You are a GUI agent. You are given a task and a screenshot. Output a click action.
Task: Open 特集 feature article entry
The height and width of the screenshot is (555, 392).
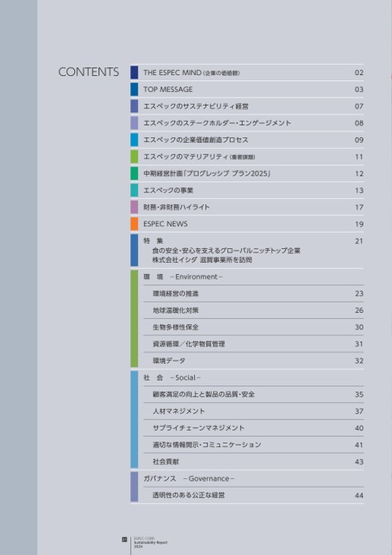tap(247, 250)
